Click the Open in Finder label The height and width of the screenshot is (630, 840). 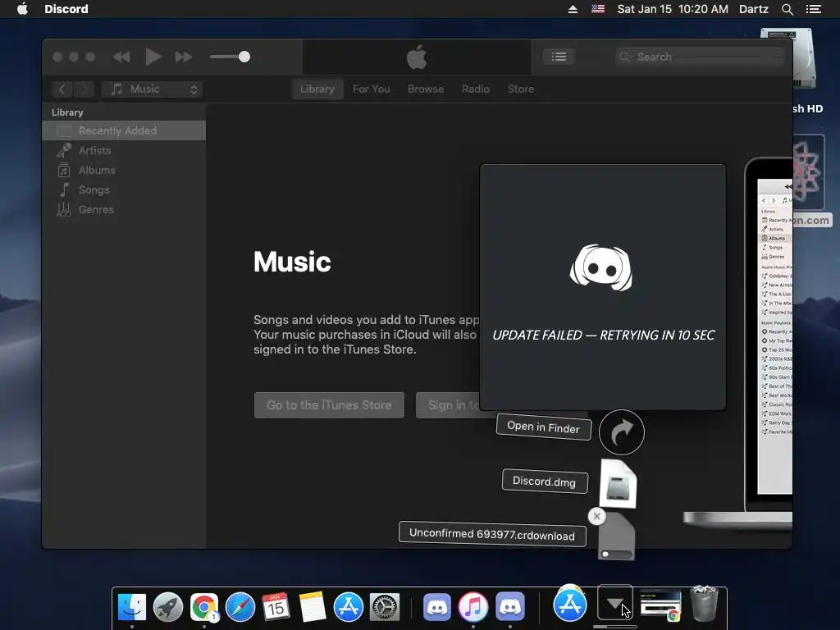544,427
